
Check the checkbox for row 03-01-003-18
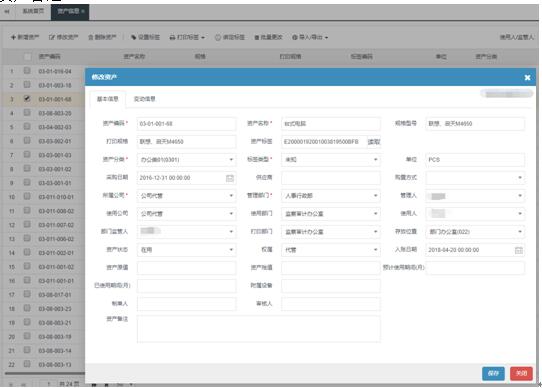click(x=27, y=84)
